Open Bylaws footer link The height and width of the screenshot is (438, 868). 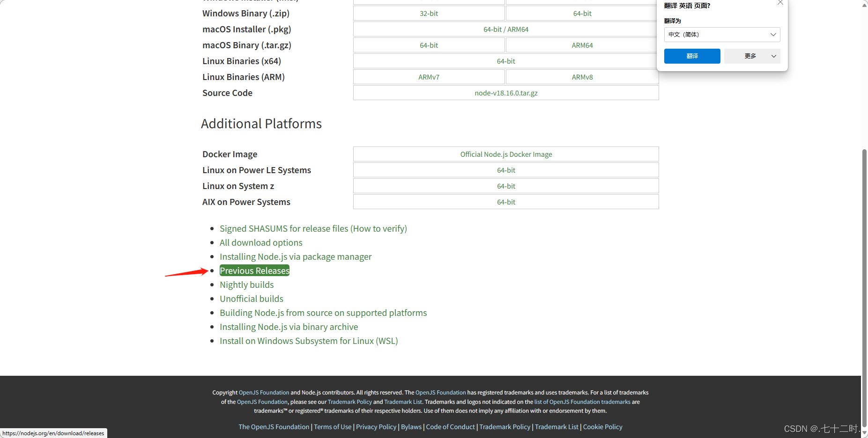[x=411, y=427]
